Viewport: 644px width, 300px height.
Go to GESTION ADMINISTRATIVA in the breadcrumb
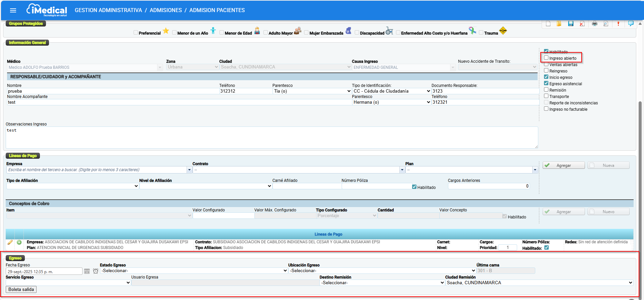[108, 10]
